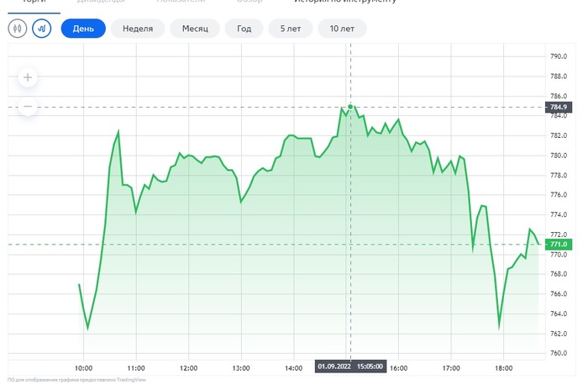
Task: Click the chart peak at the crosshair
Action: (x=350, y=107)
